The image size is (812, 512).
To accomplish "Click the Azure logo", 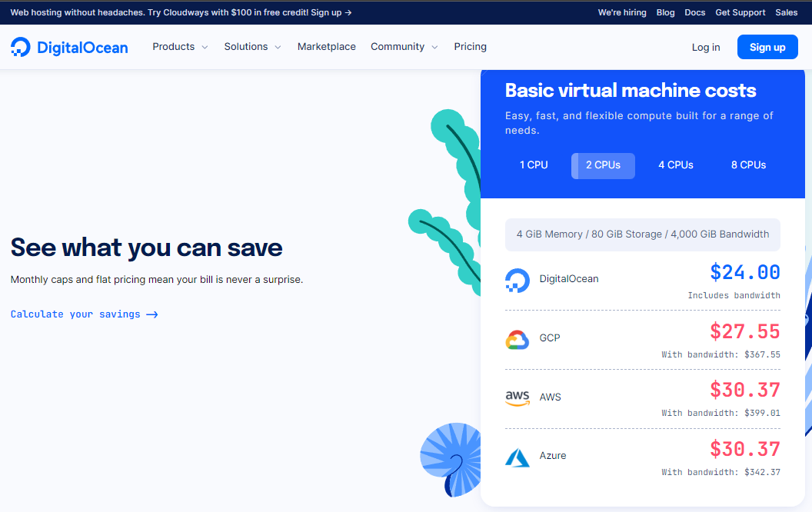I will tap(517, 457).
